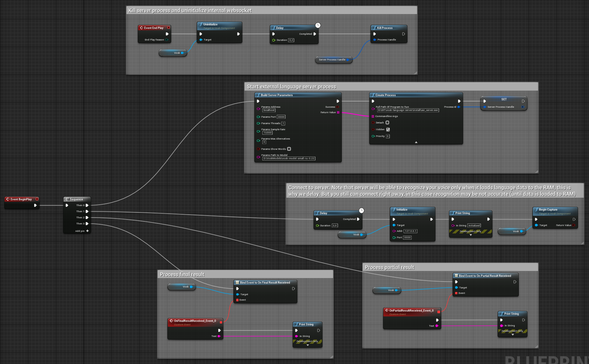Toggle Params Show Words checkbox
This screenshot has width=589, height=364.
(289, 149)
